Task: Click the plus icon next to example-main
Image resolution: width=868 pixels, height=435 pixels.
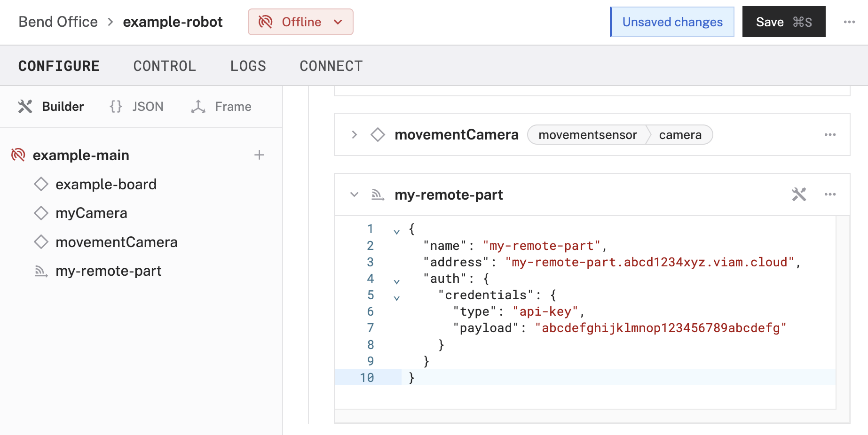Action: 259,155
